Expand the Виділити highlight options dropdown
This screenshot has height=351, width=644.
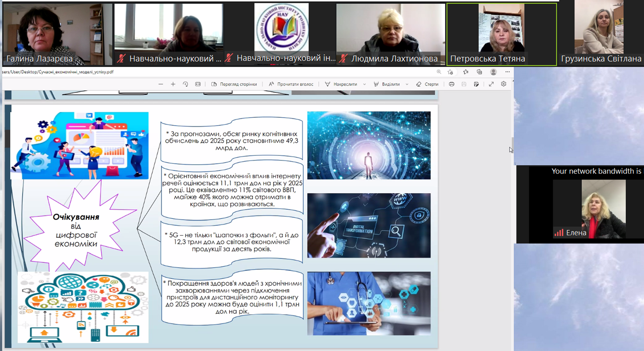407,84
